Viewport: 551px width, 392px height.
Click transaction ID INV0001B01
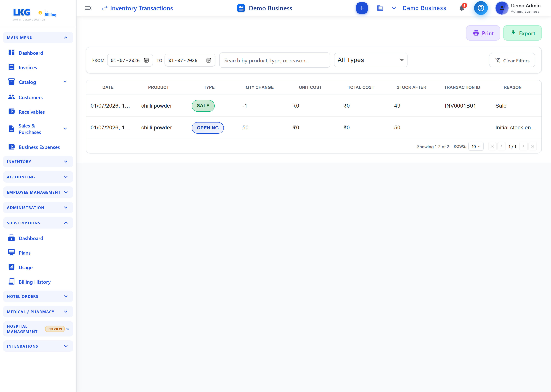click(460, 106)
